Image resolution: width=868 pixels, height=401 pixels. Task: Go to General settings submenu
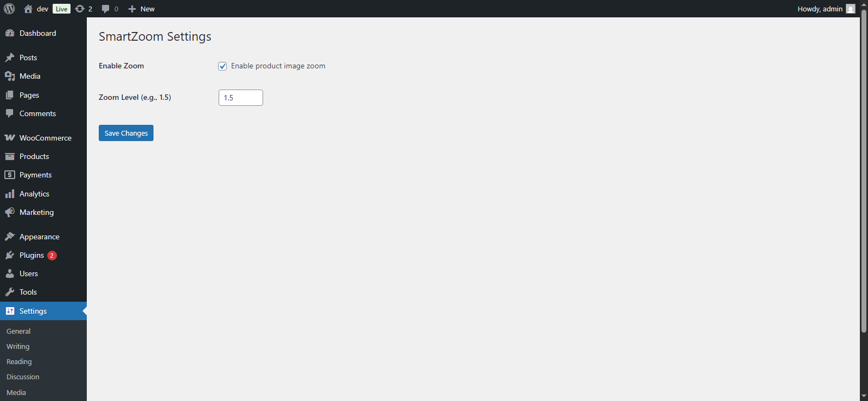(18, 331)
